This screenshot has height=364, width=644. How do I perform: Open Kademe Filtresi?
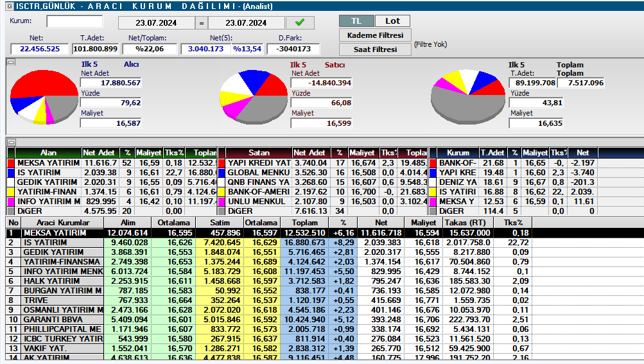(x=375, y=35)
